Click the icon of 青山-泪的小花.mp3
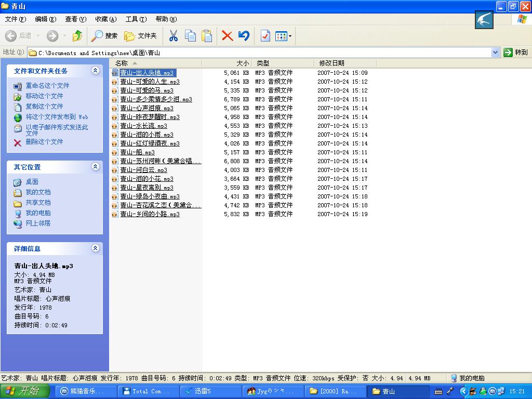The width and height of the screenshot is (532, 399). point(115,179)
